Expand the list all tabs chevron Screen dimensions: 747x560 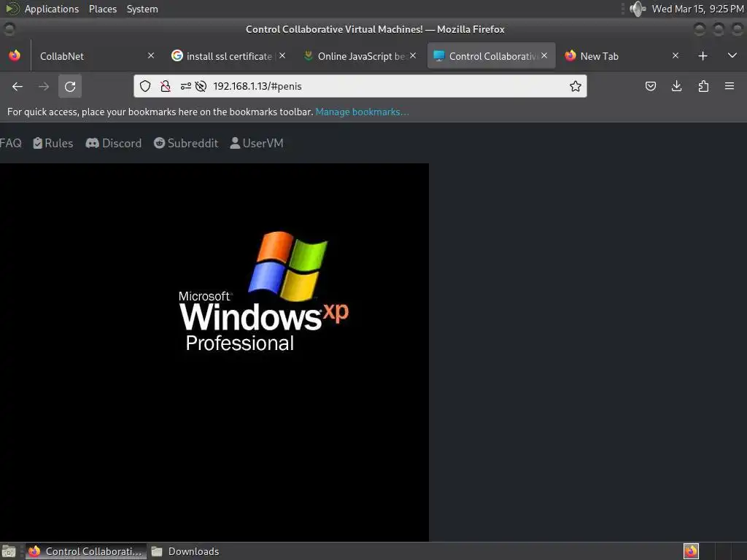point(732,56)
